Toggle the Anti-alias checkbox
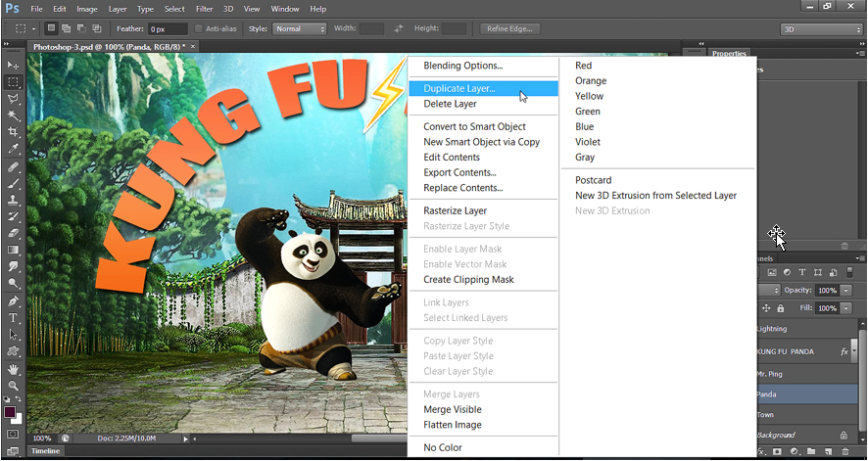The height and width of the screenshot is (461, 868). tap(199, 28)
